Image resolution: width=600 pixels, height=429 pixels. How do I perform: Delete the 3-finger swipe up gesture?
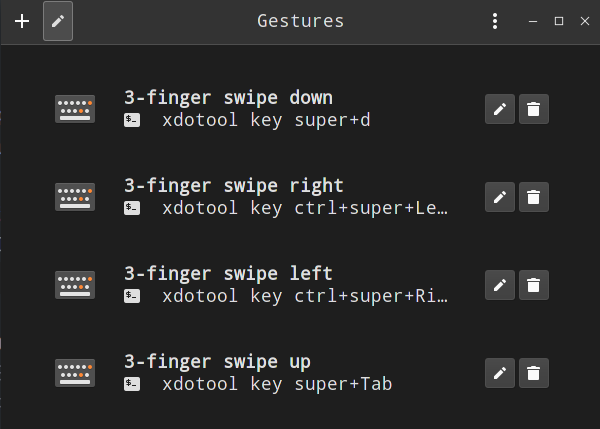[534, 373]
